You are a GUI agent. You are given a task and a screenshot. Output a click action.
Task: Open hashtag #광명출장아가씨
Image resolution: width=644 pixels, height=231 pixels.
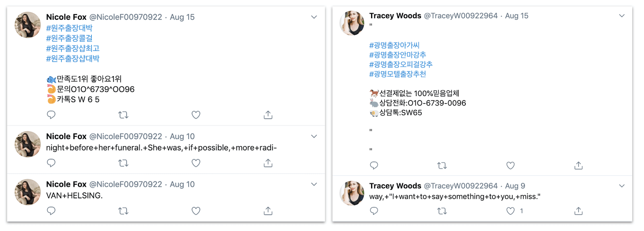click(394, 45)
